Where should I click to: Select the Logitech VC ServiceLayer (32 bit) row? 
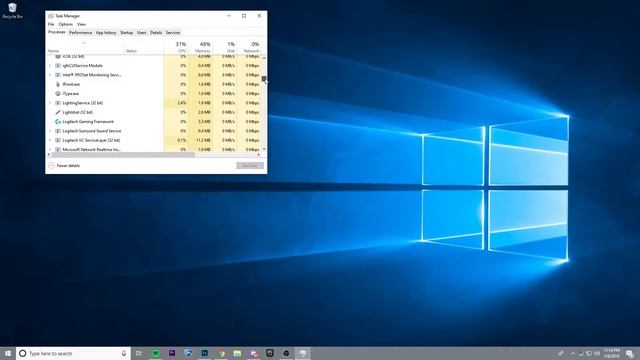pos(154,140)
